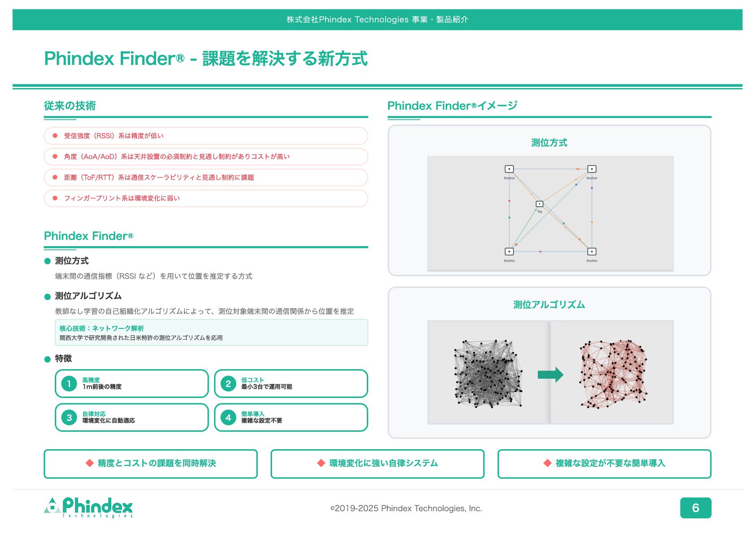Click the numbered circle 2 for 低コスト
The height and width of the screenshot is (535, 756).
pos(228,384)
